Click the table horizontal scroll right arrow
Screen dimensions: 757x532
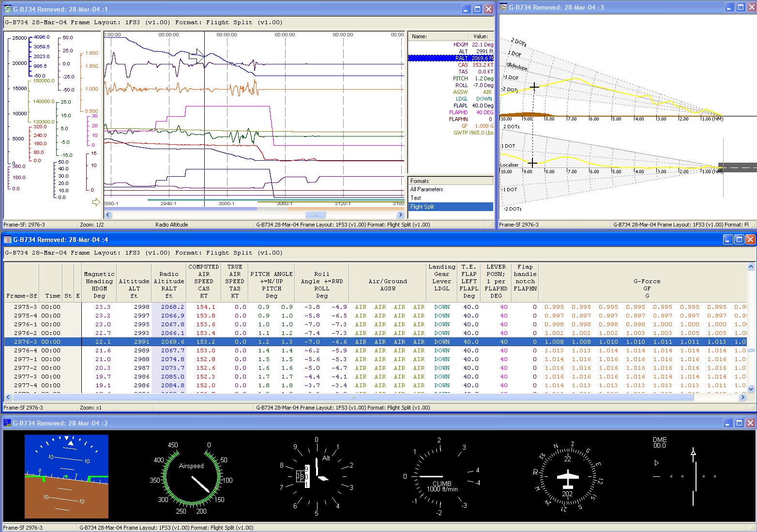click(x=742, y=397)
